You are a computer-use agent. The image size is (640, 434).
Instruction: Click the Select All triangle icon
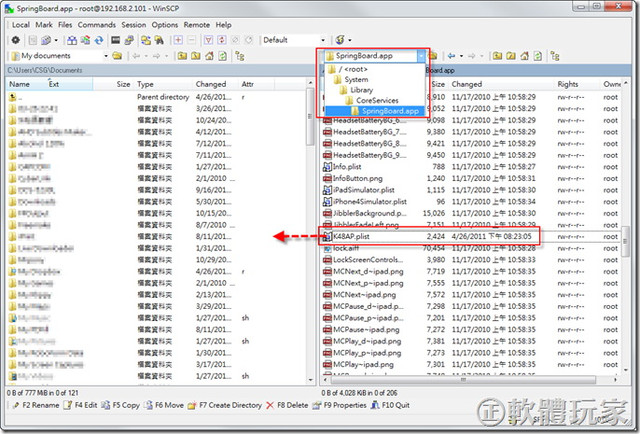209,40
